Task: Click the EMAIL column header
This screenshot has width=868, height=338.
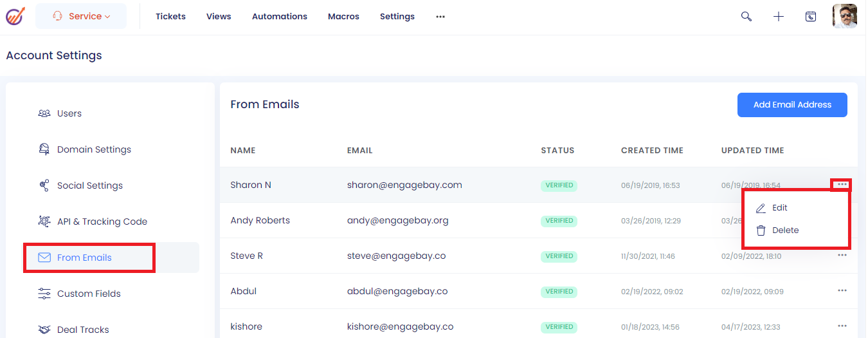Action: [360, 151]
